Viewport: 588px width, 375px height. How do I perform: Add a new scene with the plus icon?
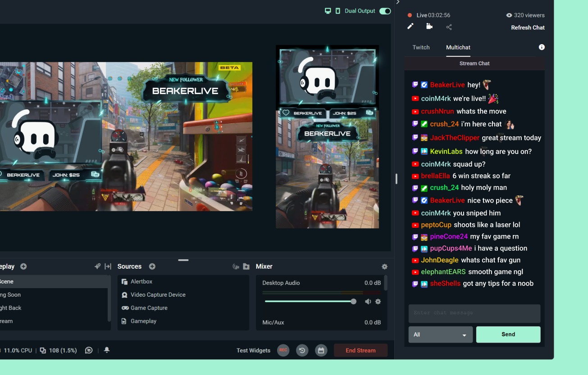(23, 267)
